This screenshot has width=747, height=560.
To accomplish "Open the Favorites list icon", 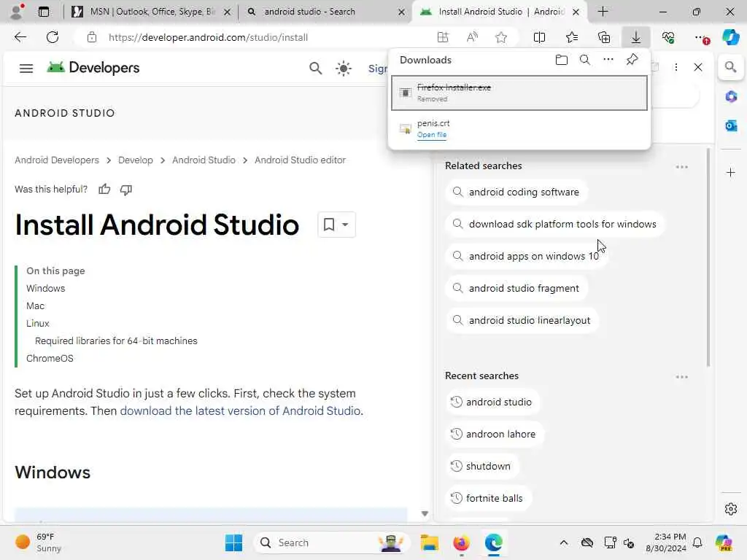I will coord(572,37).
